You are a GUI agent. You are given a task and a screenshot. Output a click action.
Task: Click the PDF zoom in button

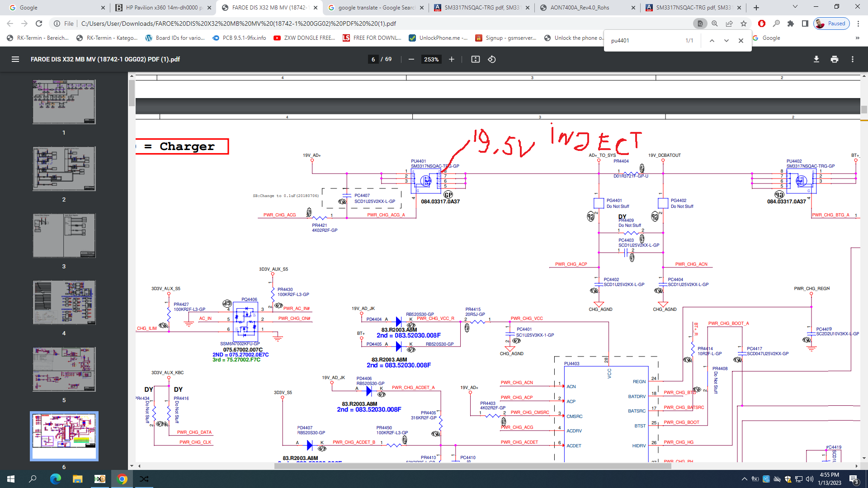(x=451, y=59)
